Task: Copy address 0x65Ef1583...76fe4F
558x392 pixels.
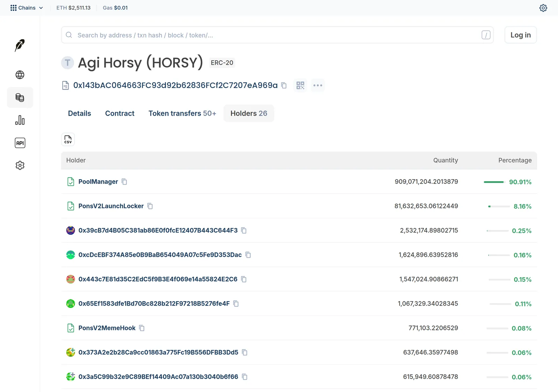Action: 236,303
